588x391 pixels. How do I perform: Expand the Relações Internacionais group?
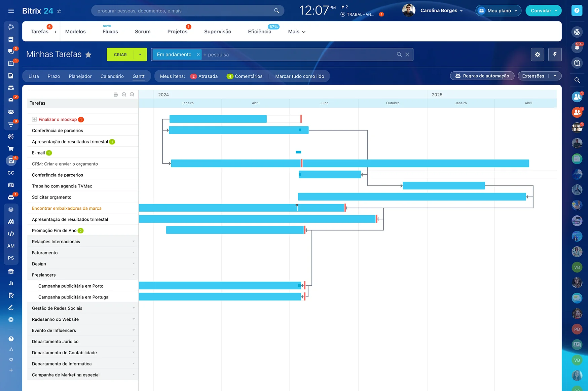pos(133,241)
